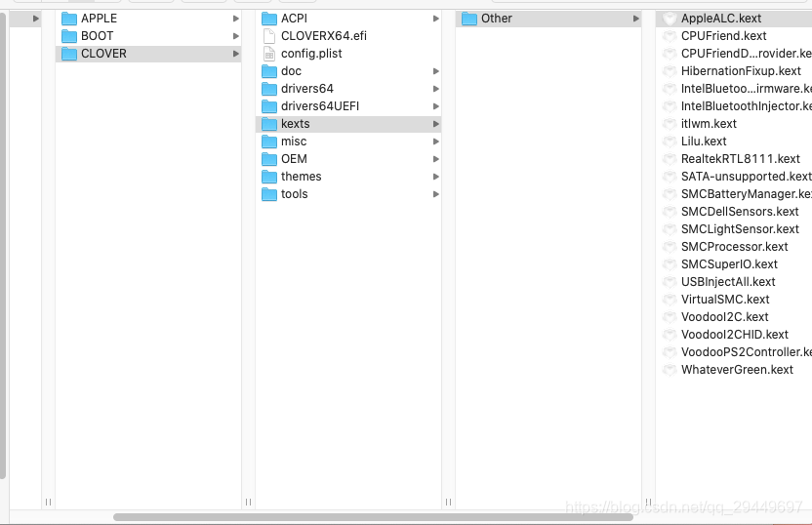Expand the themes folder arrow
Image resolution: width=812 pixels, height=525 pixels.
(435, 177)
